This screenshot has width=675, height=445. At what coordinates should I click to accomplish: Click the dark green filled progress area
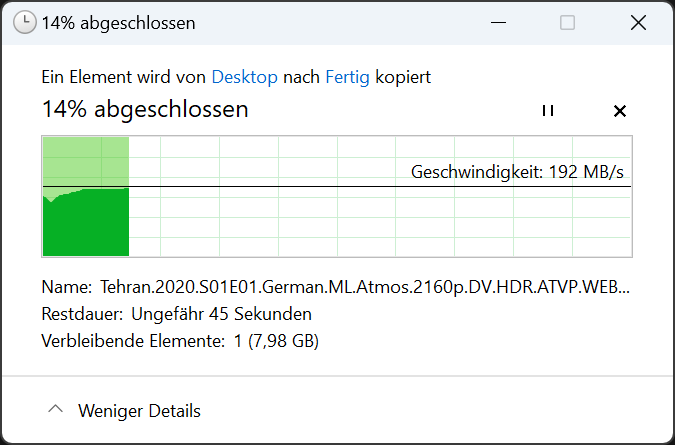click(86, 226)
